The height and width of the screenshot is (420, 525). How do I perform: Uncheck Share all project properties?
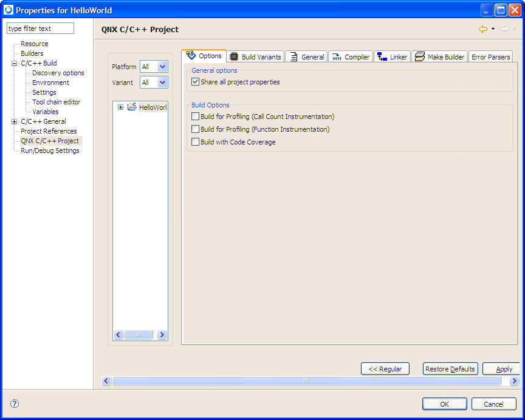coord(195,82)
